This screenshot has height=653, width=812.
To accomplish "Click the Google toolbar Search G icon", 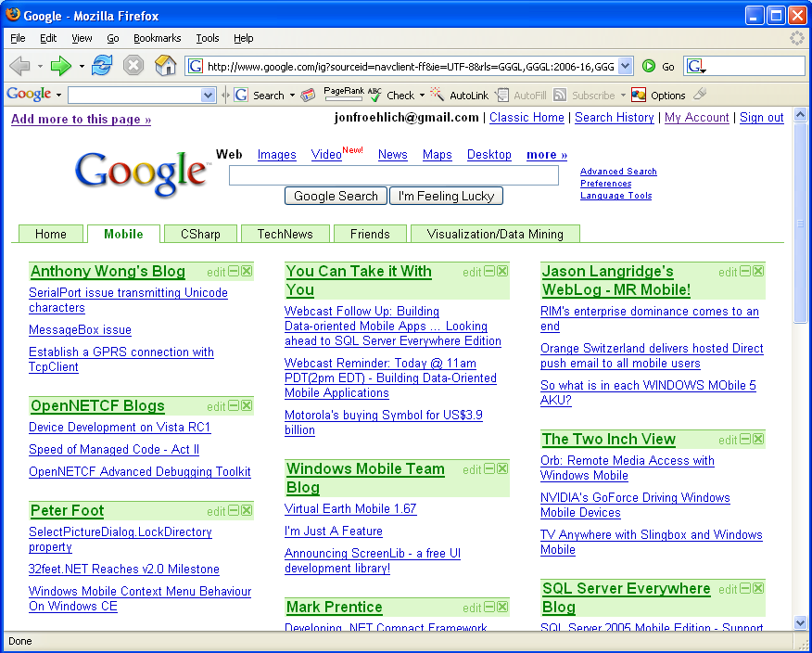I will pyautogui.click(x=241, y=95).
